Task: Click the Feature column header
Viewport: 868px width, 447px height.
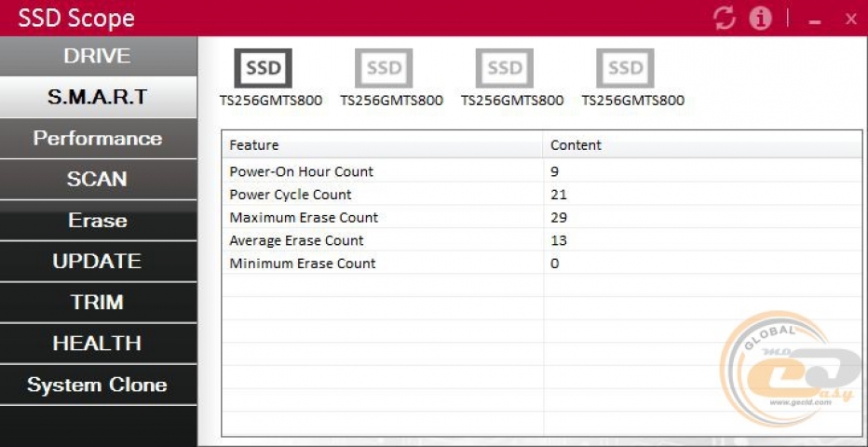Action: (x=383, y=145)
